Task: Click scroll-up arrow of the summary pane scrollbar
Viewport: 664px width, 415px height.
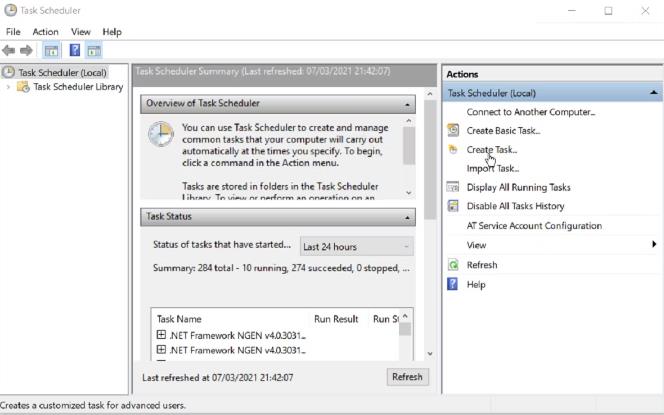Action: pos(430,94)
